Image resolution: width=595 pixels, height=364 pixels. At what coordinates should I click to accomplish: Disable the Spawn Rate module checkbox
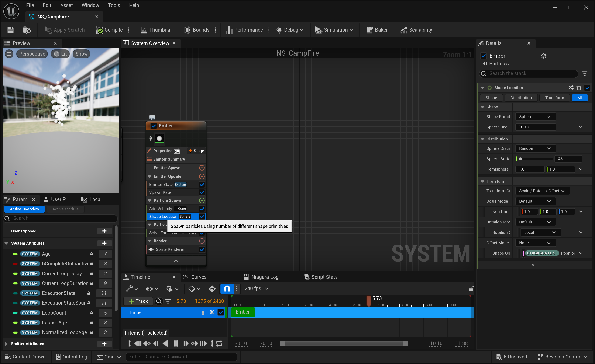[202, 192]
